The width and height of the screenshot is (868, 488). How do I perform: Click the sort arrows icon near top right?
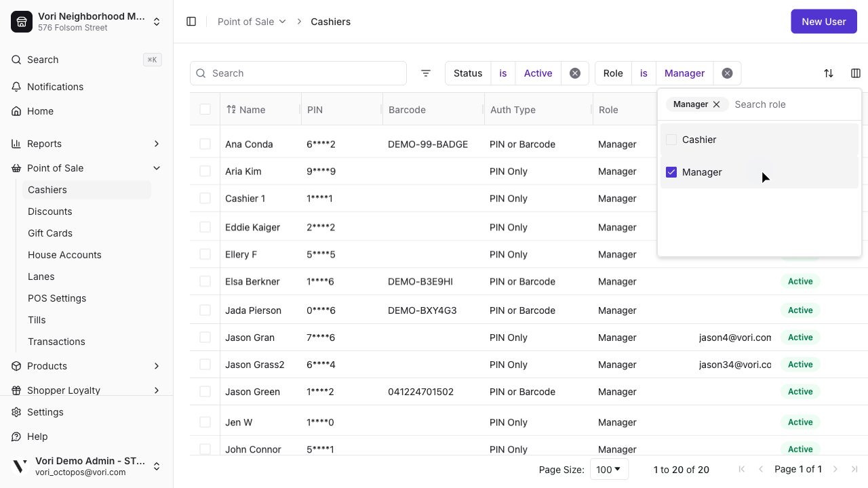coord(828,73)
